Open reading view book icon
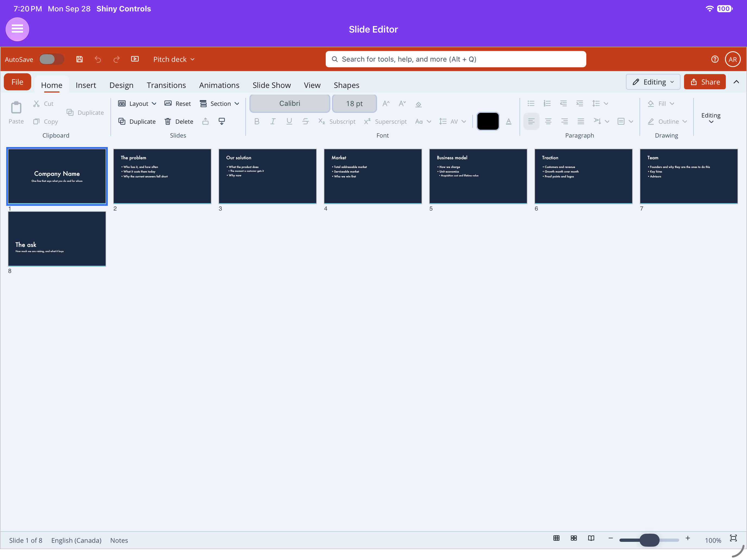Image resolution: width=747 pixels, height=560 pixels. 591,538
